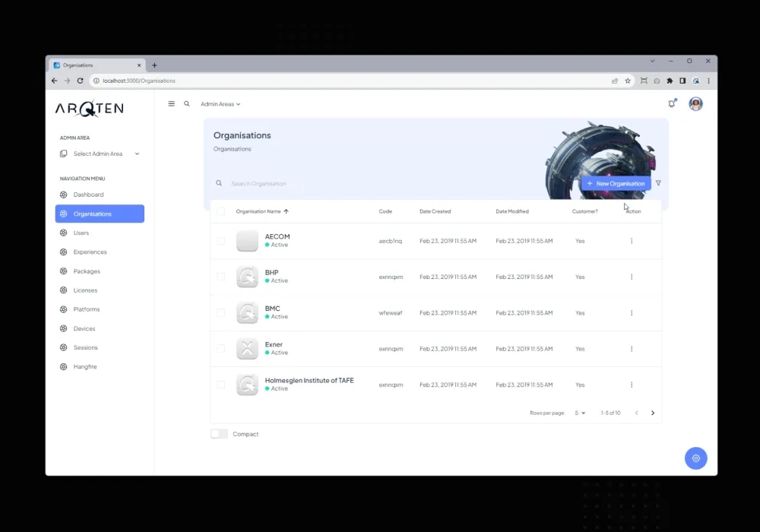This screenshot has width=760, height=532.
Task: Open actions menu for Exner row
Action: 632,348
